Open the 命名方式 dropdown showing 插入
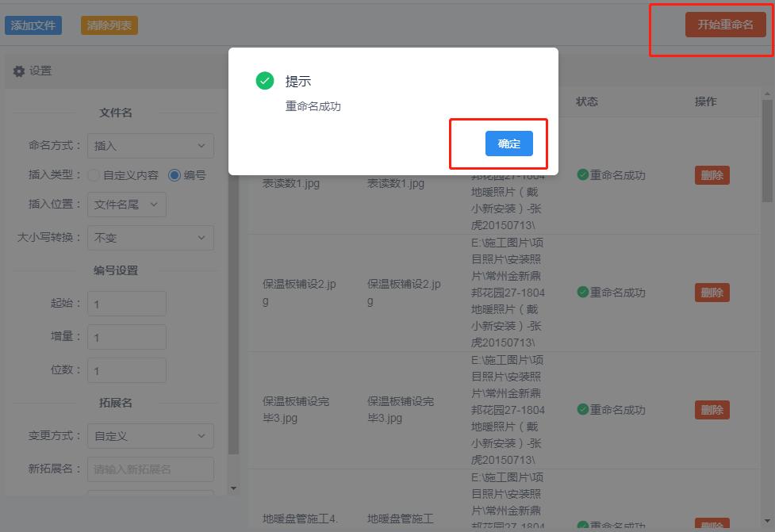The width and height of the screenshot is (775, 532). click(x=151, y=145)
